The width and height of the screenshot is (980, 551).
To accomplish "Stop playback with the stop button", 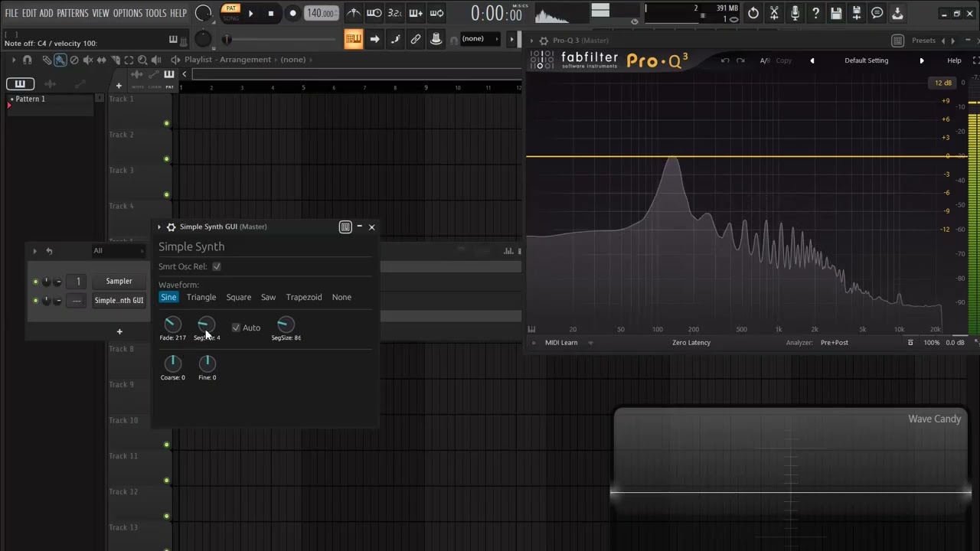I will (x=271, y=13).
